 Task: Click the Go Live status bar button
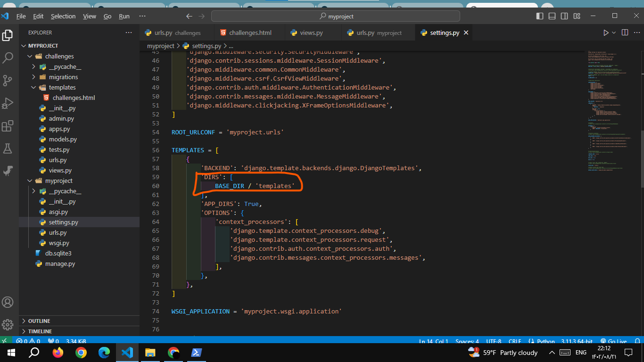[613, 341]
